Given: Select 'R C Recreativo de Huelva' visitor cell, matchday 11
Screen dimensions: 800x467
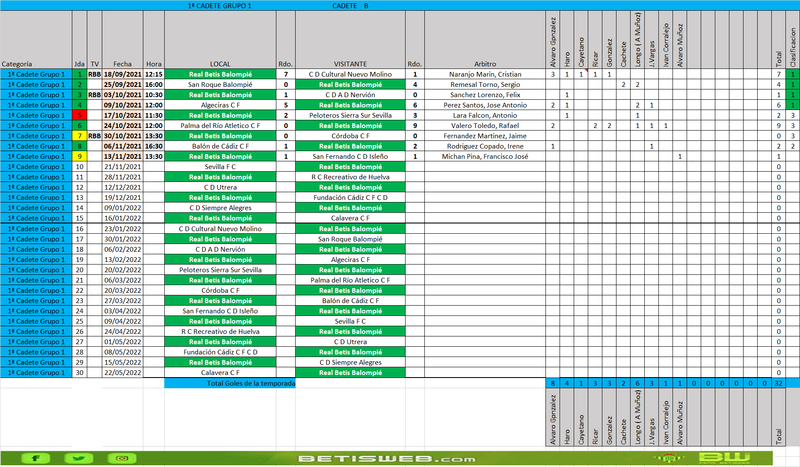Looking at the screenshot, I should [350, 177].
